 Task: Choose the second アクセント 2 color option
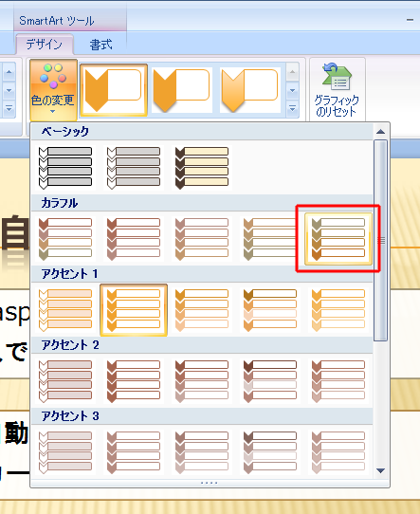(x=134, y=381)
